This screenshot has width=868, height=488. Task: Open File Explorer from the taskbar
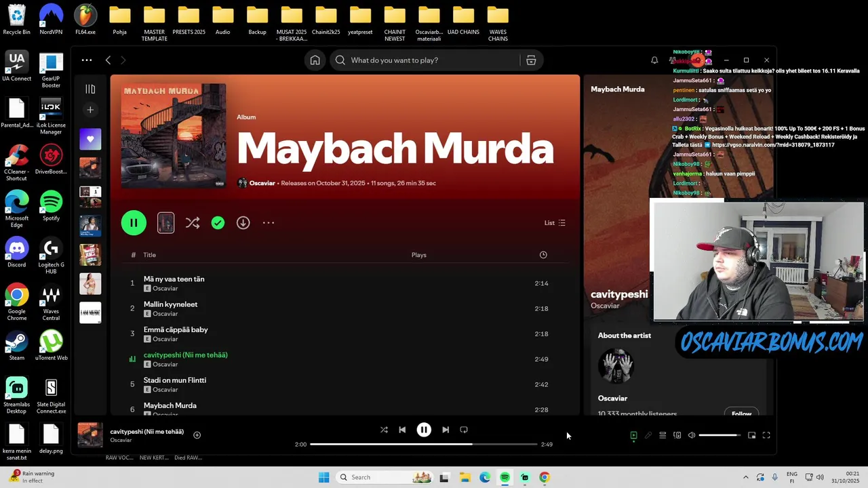click(x=465, y=477)
